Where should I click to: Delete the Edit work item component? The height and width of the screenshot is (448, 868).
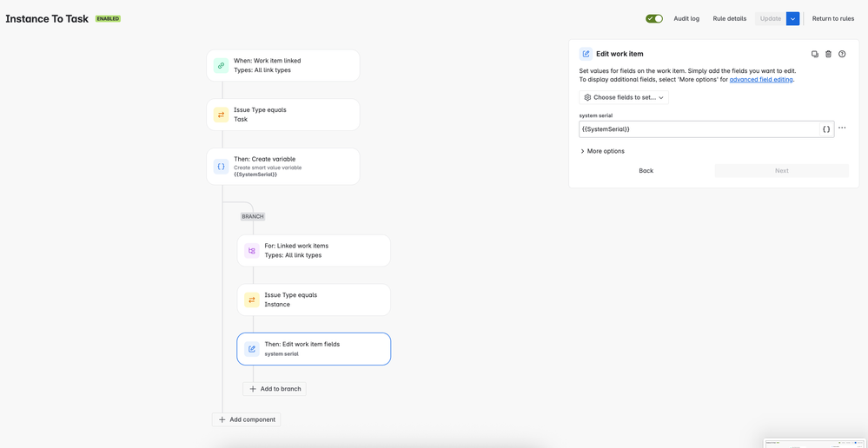pyautogui.click(x=828, y=54)
